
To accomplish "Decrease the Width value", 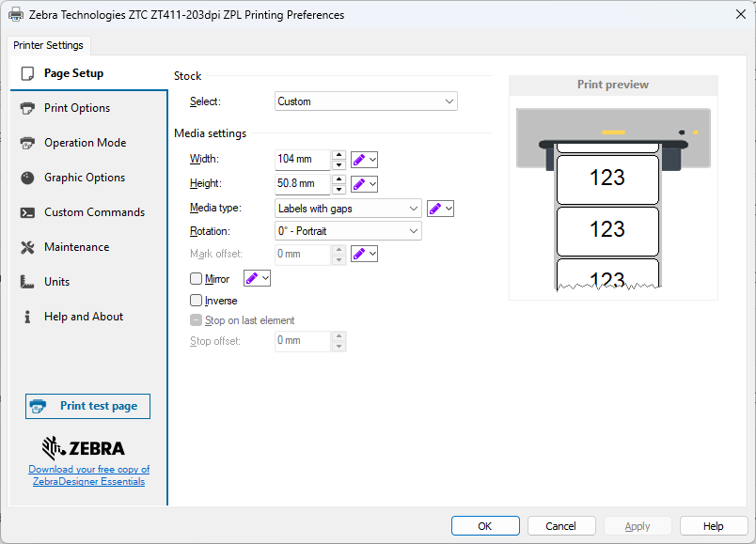I will pos(339,164).
